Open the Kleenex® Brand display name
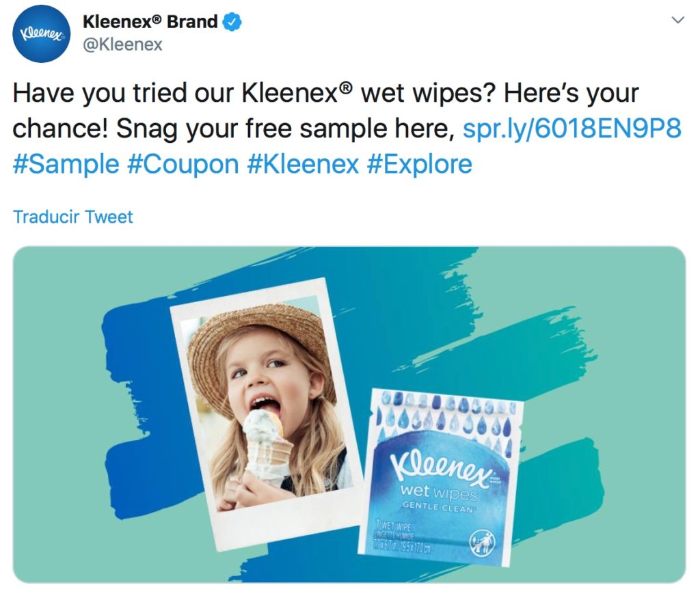This screenshot has height=611, width=700. coord(150,21)
